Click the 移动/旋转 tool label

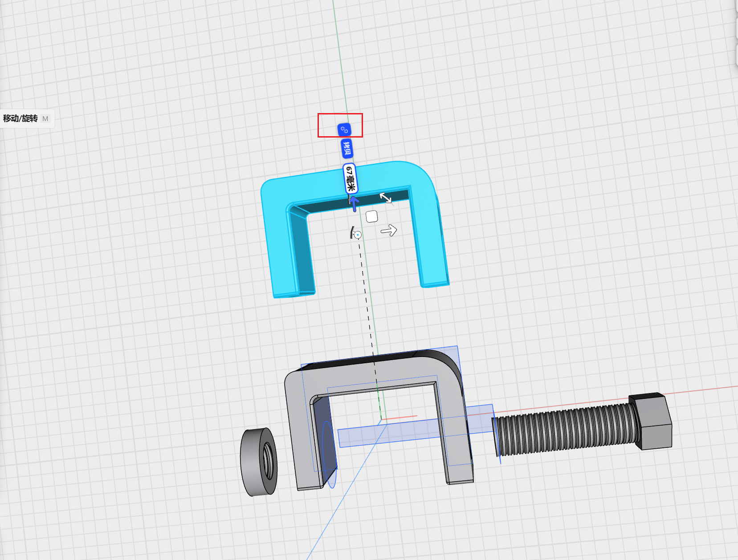[x=20, y=118]
